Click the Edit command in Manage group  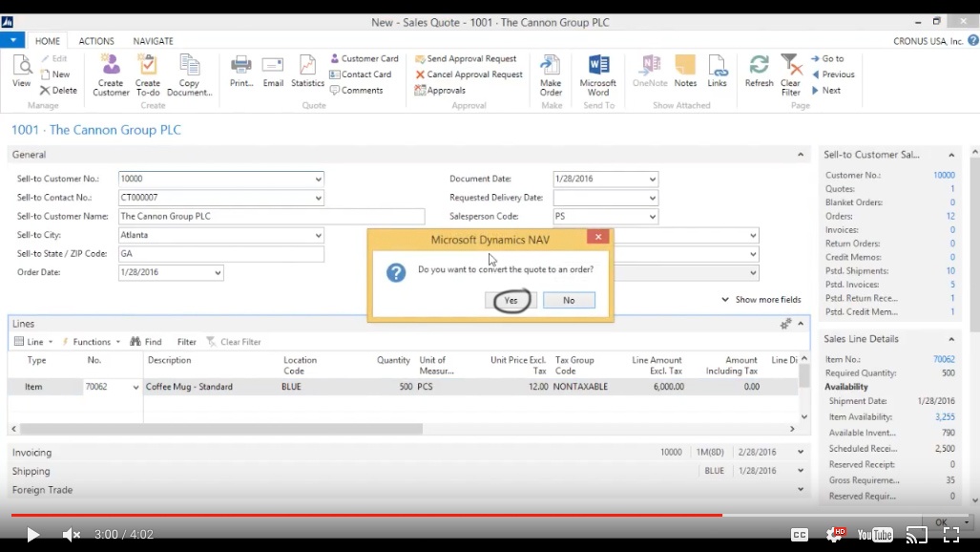[53, 58]
